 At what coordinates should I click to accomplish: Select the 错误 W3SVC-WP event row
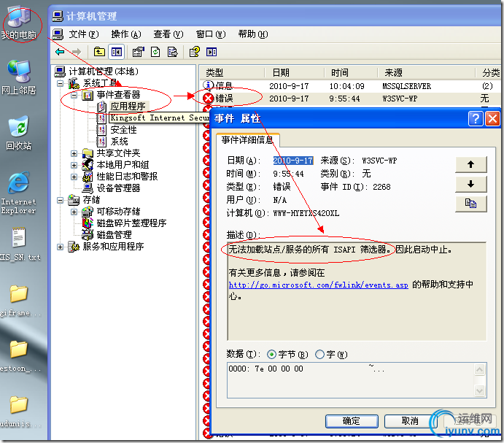pyautogui.click(x=350, y=99)
